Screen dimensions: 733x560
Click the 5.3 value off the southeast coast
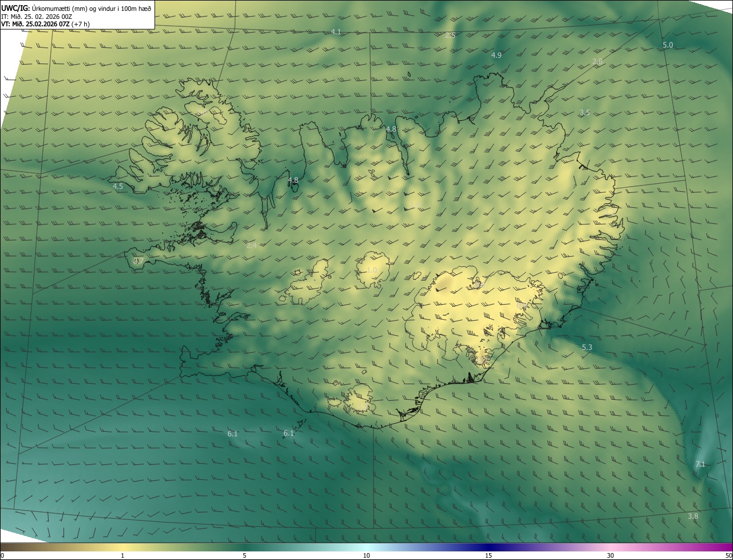(587, 348)
